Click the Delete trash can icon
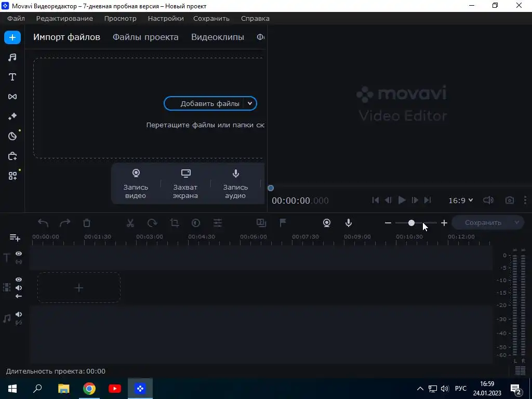This screenshot has width=532, height=399. pos(87,223)
